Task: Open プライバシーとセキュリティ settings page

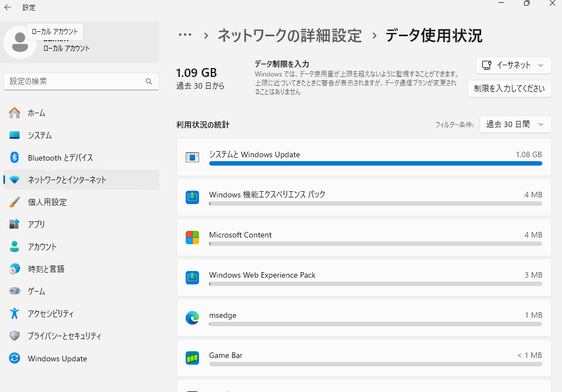Action: click(81, 336)
